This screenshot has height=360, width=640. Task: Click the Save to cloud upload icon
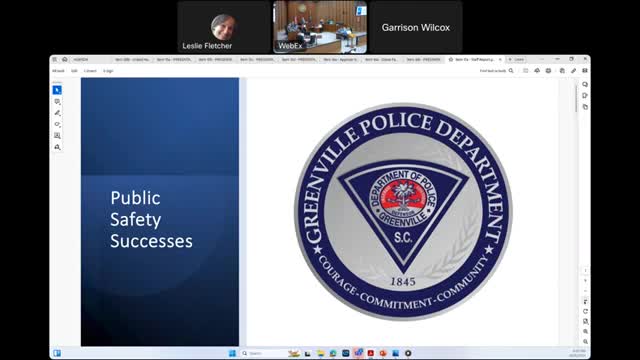click(537, 71)
